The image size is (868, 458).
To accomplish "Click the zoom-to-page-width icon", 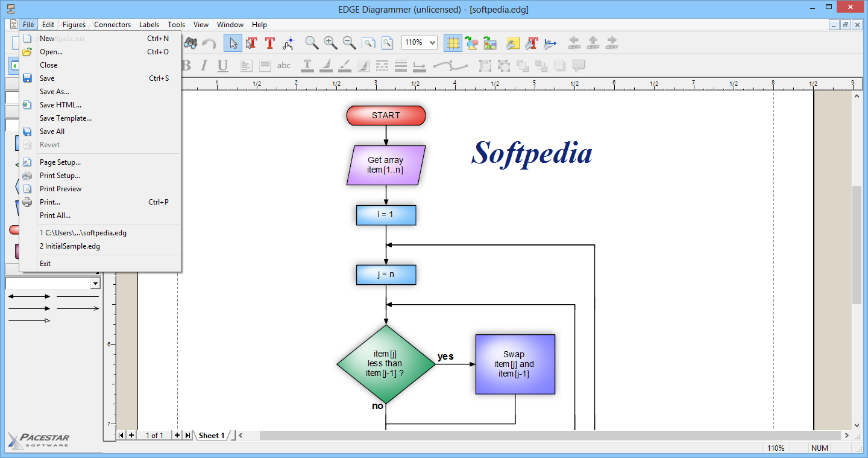I will click(x=368, y=43).
